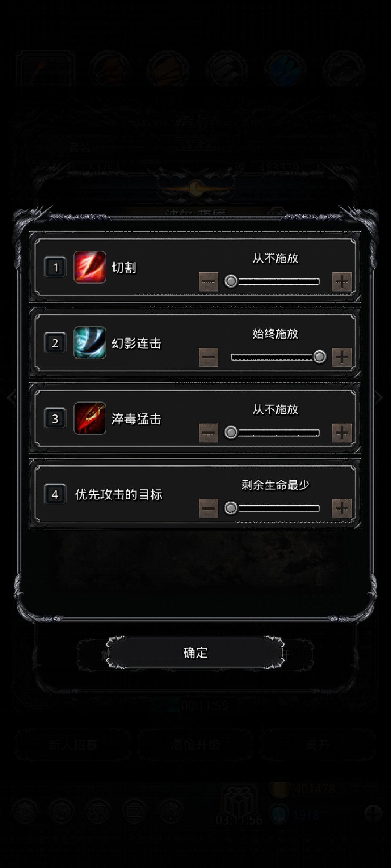Increase 切割 cast setting with plus button

342,282
